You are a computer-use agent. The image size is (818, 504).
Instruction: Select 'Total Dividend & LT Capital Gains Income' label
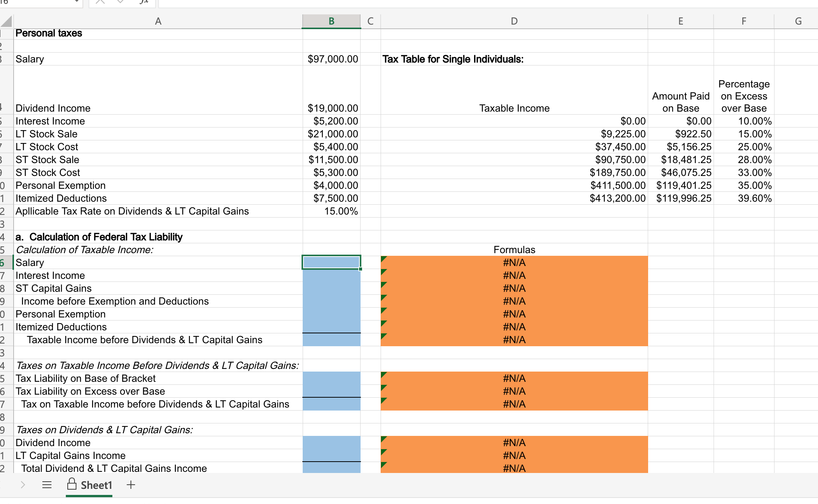click(x=114, y=468)
